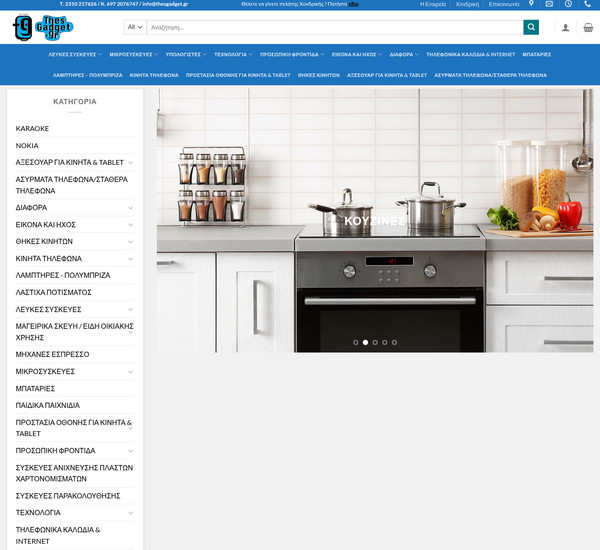Click the clock opening hours icon
The width and height of the screenshot is (600, 550).
pos(568,4)
